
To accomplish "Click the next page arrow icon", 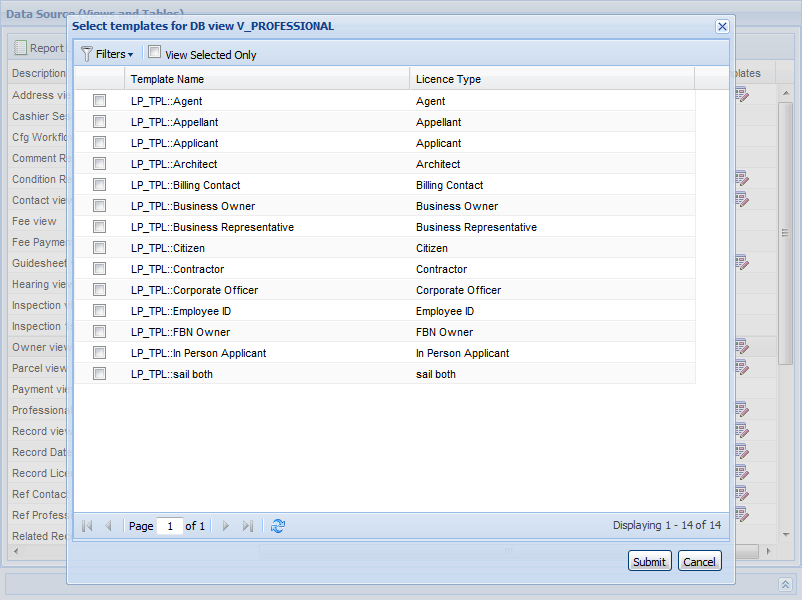I will coord(226,526).
